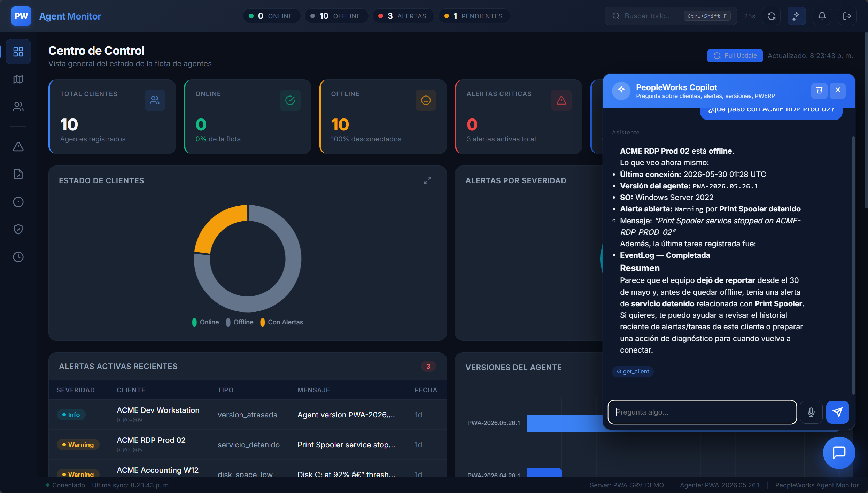Click the refresh icon in top bar
This screenshot has width=868, height=493.
(772, 16)
